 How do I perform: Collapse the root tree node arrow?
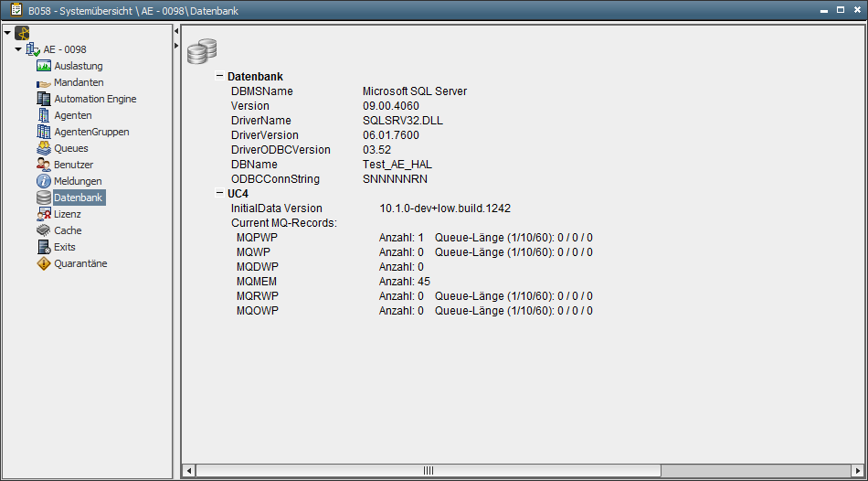click(x=6, y=33)
